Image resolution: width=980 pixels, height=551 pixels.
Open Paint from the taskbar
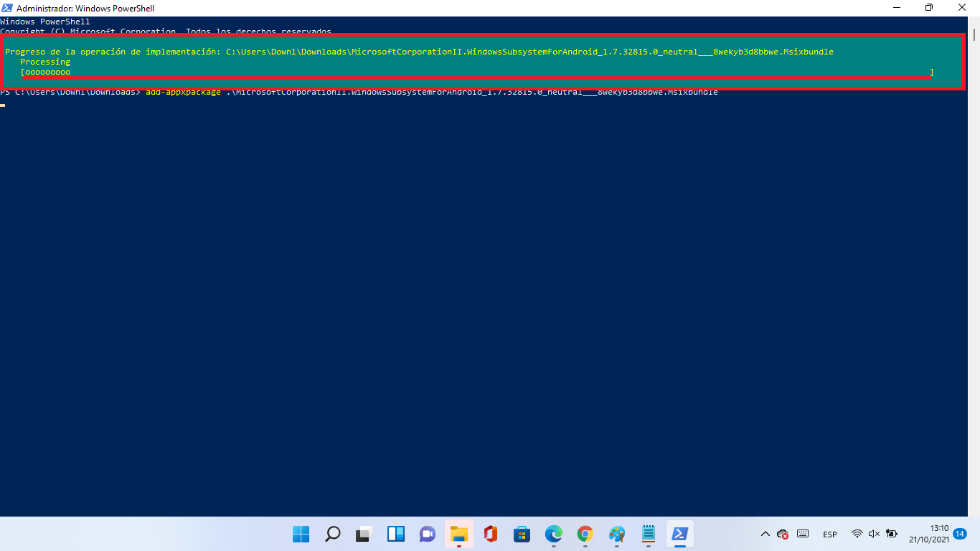pos(617,534)
